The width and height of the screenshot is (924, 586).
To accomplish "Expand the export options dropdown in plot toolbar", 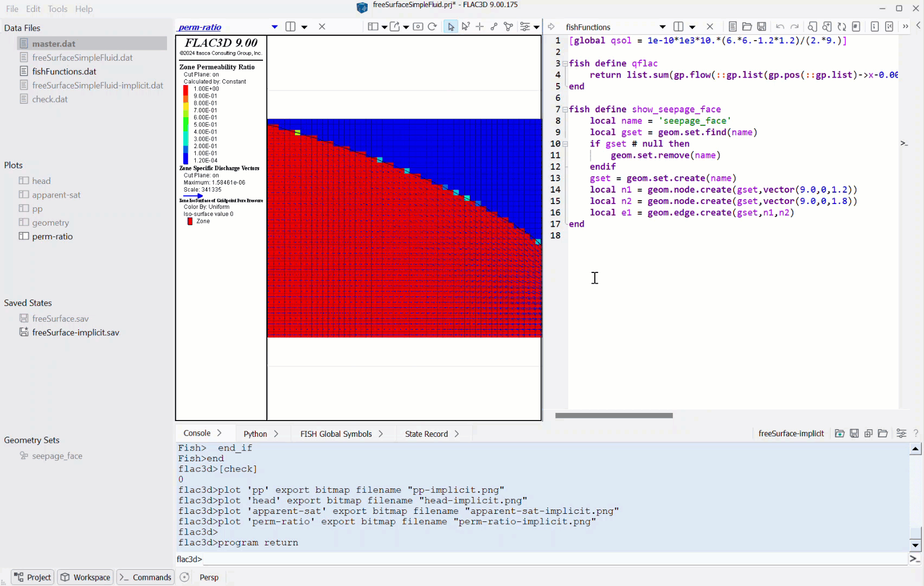I will [x=406, y=27].
